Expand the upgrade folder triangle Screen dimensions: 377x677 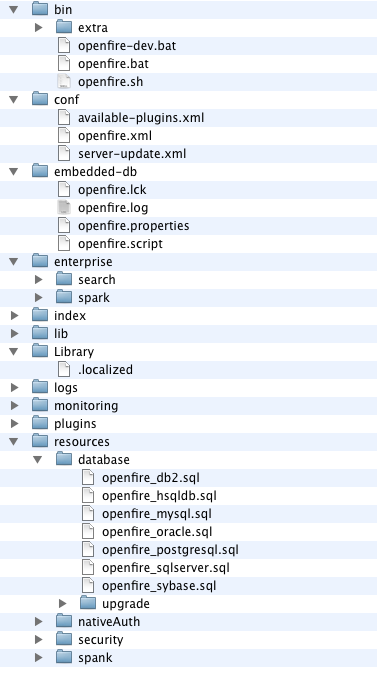point(63,604)
